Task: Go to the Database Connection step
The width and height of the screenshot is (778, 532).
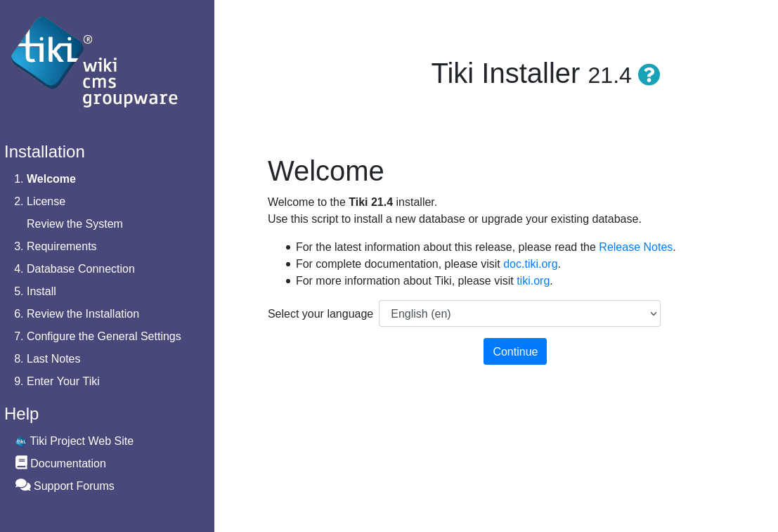Action: click(x=80, y=268)
